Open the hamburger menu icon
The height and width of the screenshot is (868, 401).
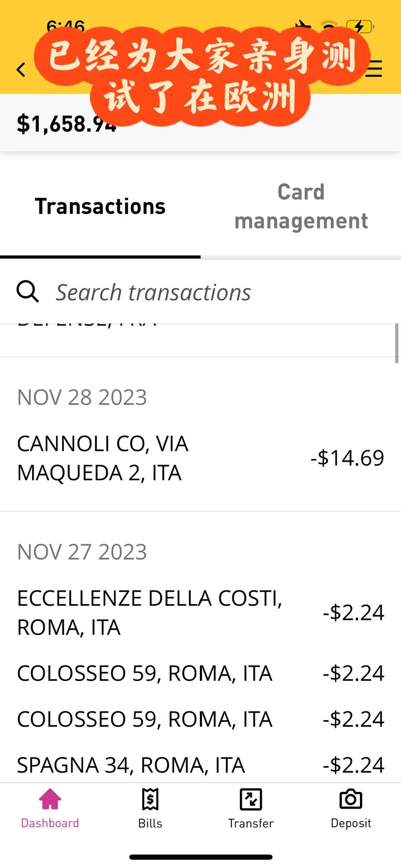coord(374,69)
